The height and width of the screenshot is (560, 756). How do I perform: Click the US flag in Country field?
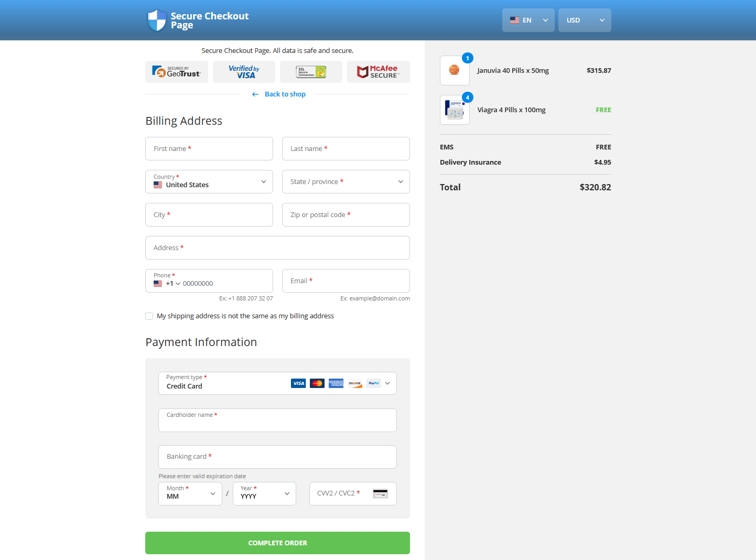[x=158, y=185]
